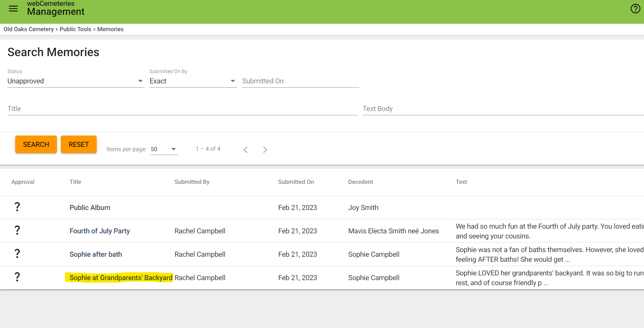The width and height of the screenshot is (644, 328).
Task: Open the Public Album memory title
Action: click(90, 208)
